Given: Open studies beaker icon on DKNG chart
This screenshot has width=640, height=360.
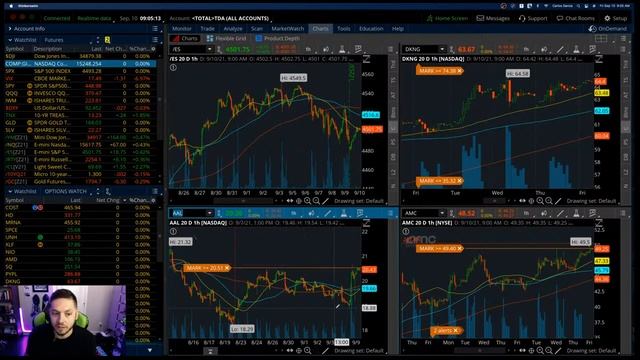Looking at the screenshot, I should click(x=576, y=49).
